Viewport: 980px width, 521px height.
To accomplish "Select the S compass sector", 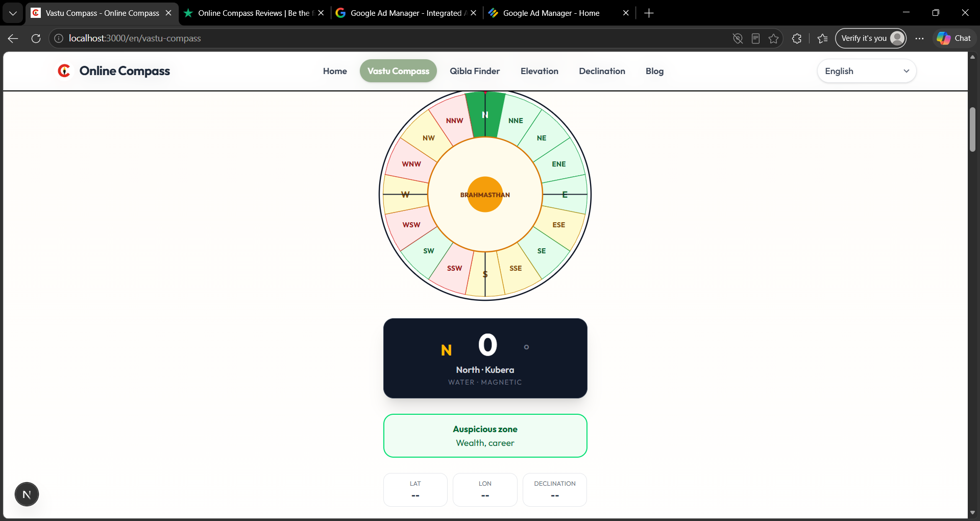I will pos(485,274).
